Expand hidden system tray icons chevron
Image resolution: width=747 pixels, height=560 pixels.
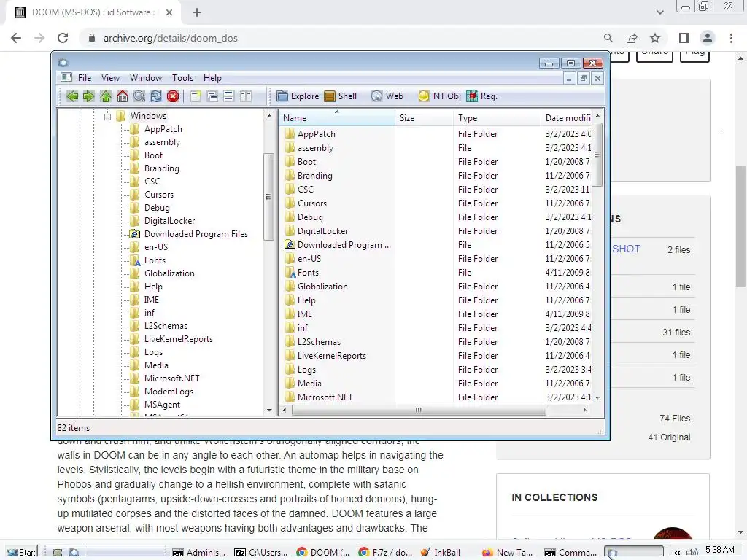pyautogui.click(x=677, y=553)
